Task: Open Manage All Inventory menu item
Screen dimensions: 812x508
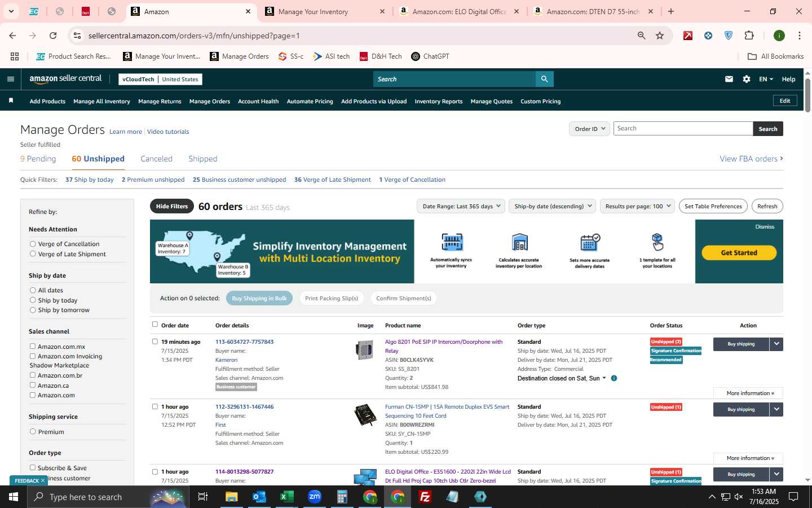Action: pos(101,101)
